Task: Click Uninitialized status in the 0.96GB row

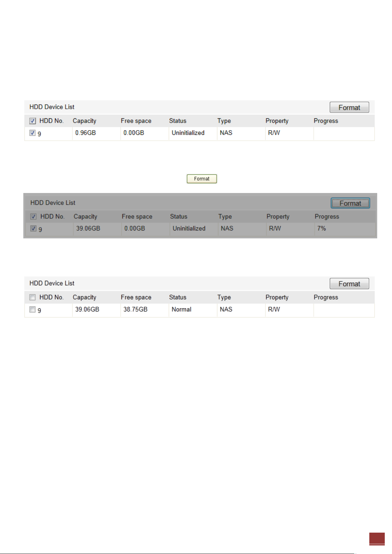Action: tap(188, 133)
